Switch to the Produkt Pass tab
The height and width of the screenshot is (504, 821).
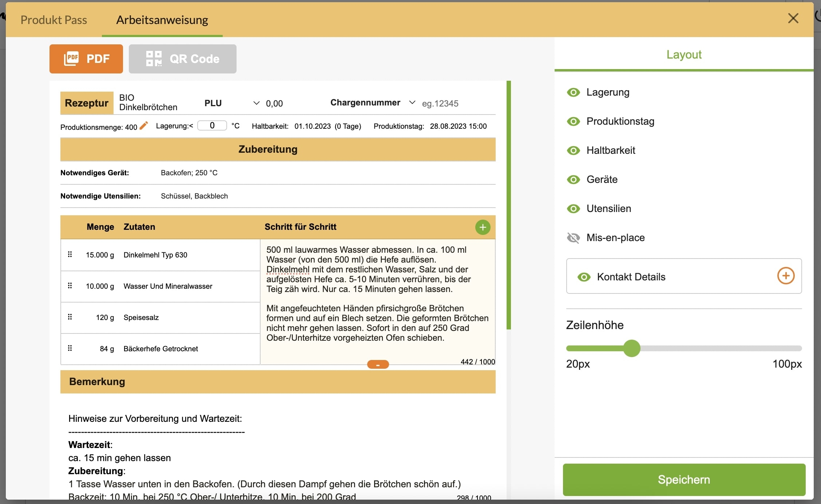54,20
